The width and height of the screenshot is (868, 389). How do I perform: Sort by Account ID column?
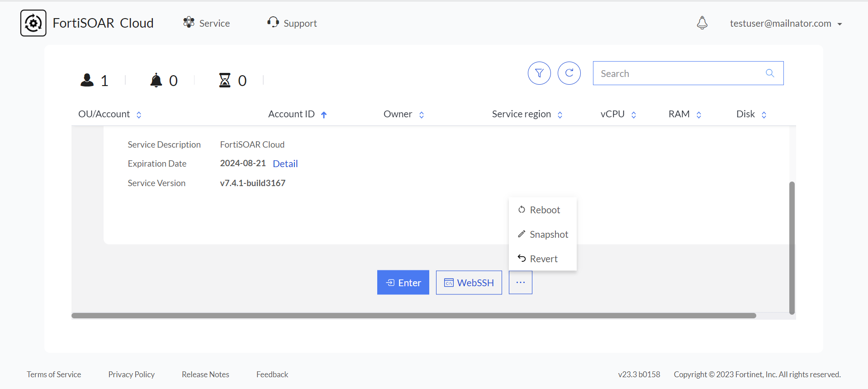click(298, 114)
